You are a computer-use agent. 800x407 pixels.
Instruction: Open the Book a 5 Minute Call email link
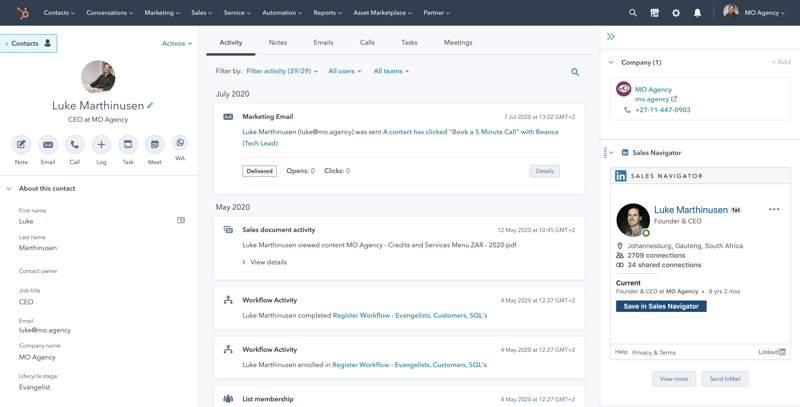click(400, 138)
